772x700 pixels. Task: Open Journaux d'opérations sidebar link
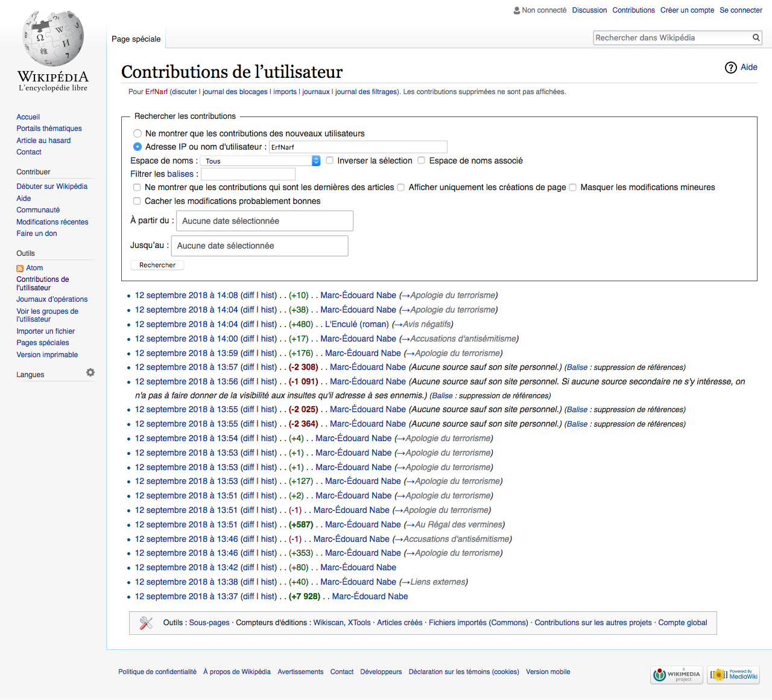52,299
